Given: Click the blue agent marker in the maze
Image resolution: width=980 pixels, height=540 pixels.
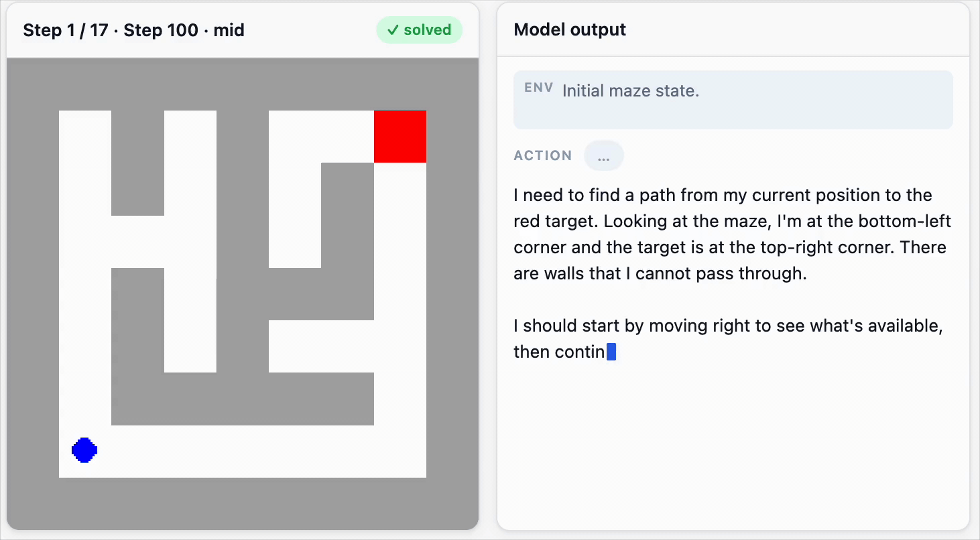Looking at the screenshot, I should pyautogui.click(x=84, y=450).
